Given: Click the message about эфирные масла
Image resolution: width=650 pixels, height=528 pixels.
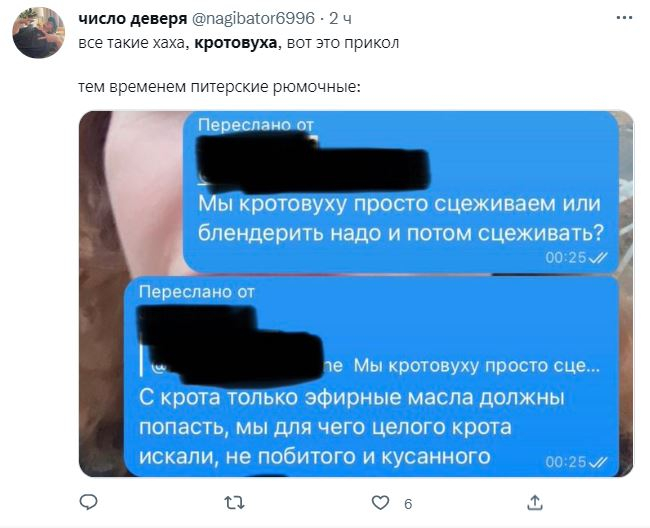Looking at the screenshot, I should pyautogui.click(x=352, y=427).
